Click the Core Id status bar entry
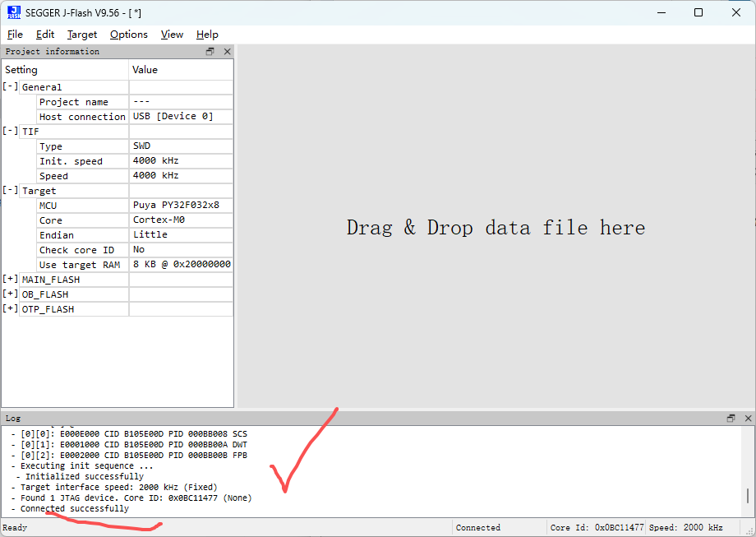This screenshot has width=756, height=537. [x=597, y=528]
